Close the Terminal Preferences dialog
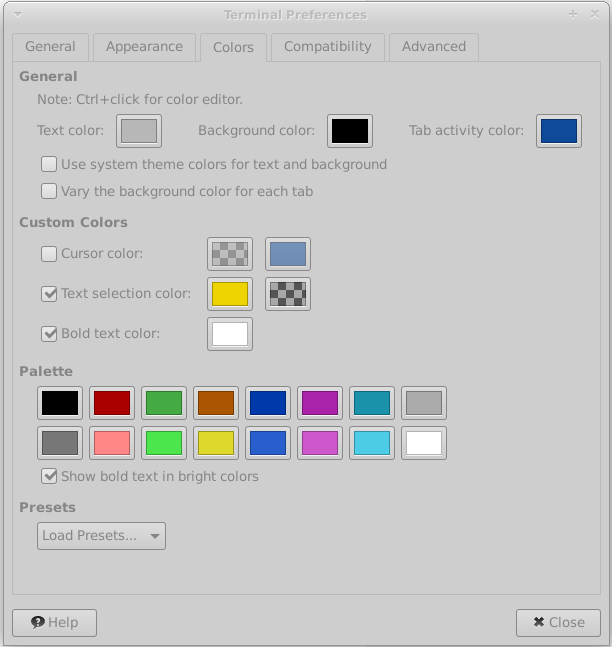The image size is (612, 647). coord(558,623)
